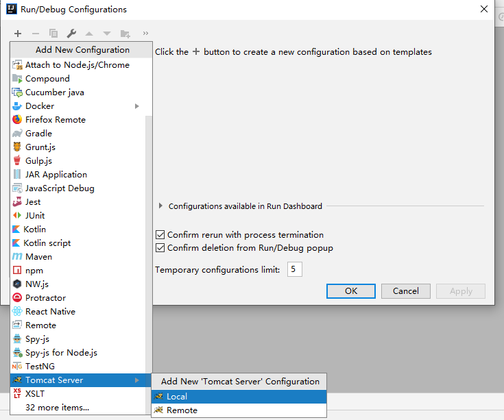Screen dimensions: 504x420
Task: Click the TestNG icon
Action: click(x=17, y=367)
